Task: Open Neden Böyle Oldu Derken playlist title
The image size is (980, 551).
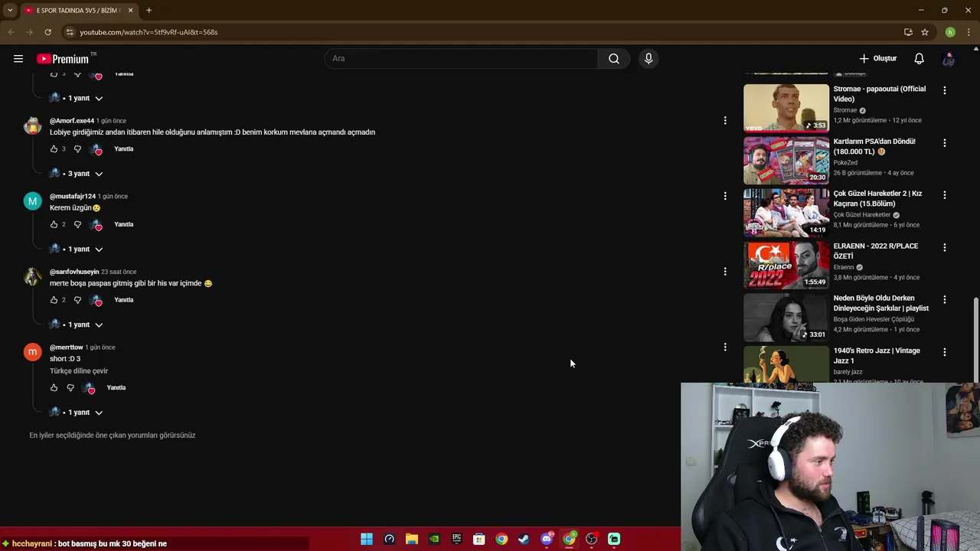Action: pos(880,303)
